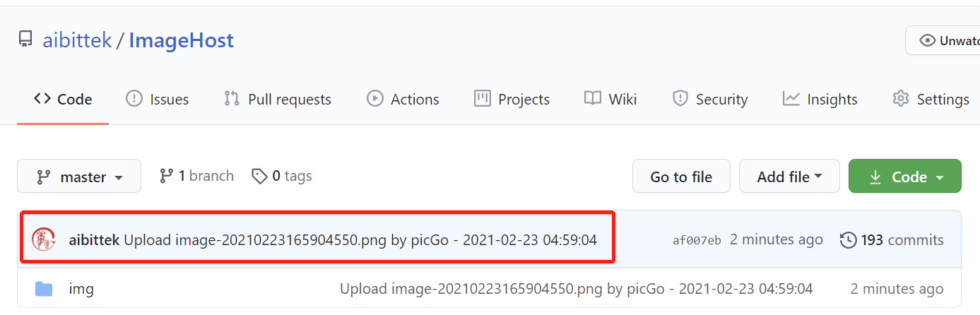
Task: Open the ImageHost repository link
Action: [x=181, y=40]
